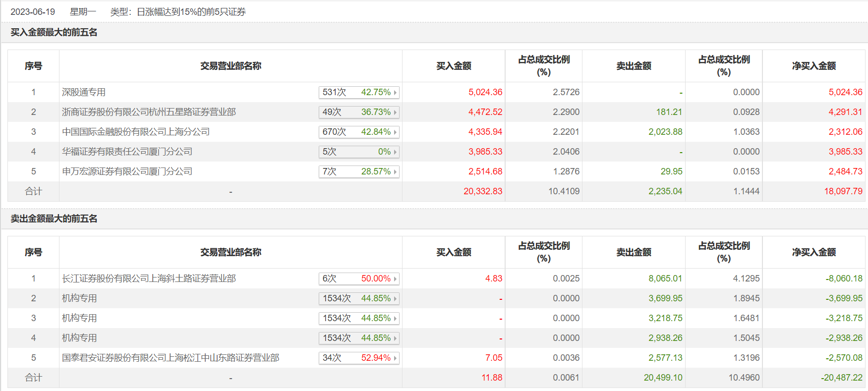Open 申万宏源证券有限公司厦门分公司 link
The image size is (868, 391).
coord(127,171)
